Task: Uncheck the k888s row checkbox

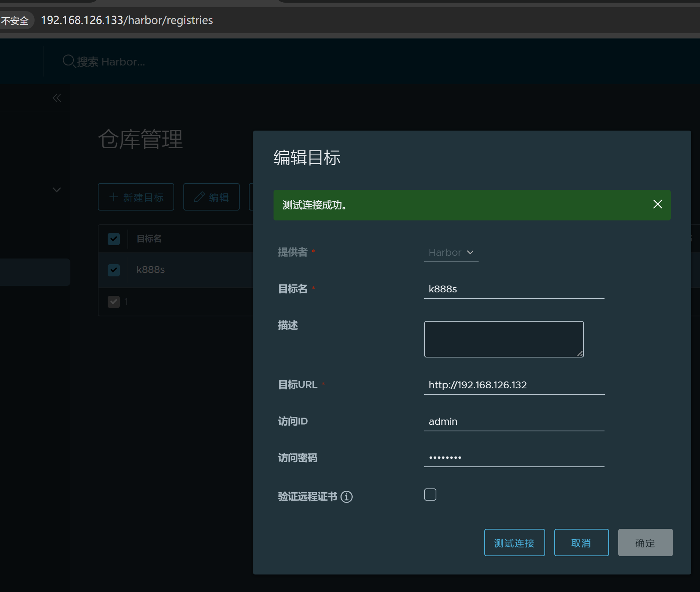Action: (114, 270)
